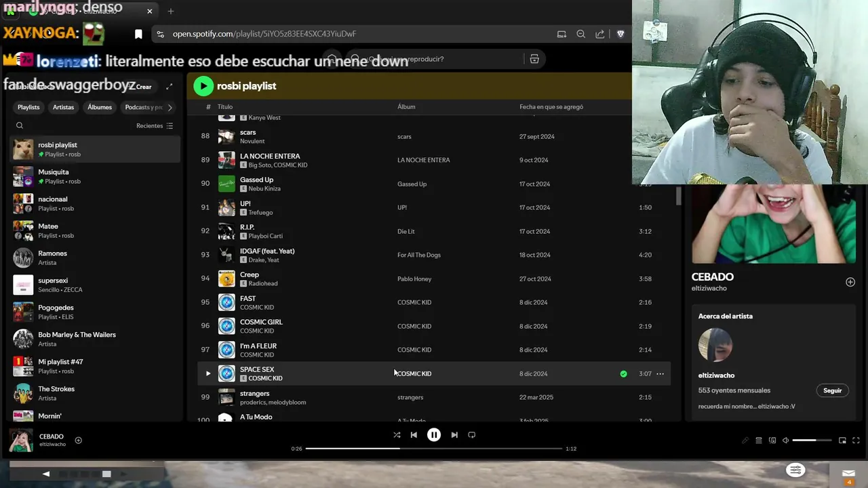Viewport: 868px width, 488px height.
Task: Open the play queue icon
Action: coord(759,441)
